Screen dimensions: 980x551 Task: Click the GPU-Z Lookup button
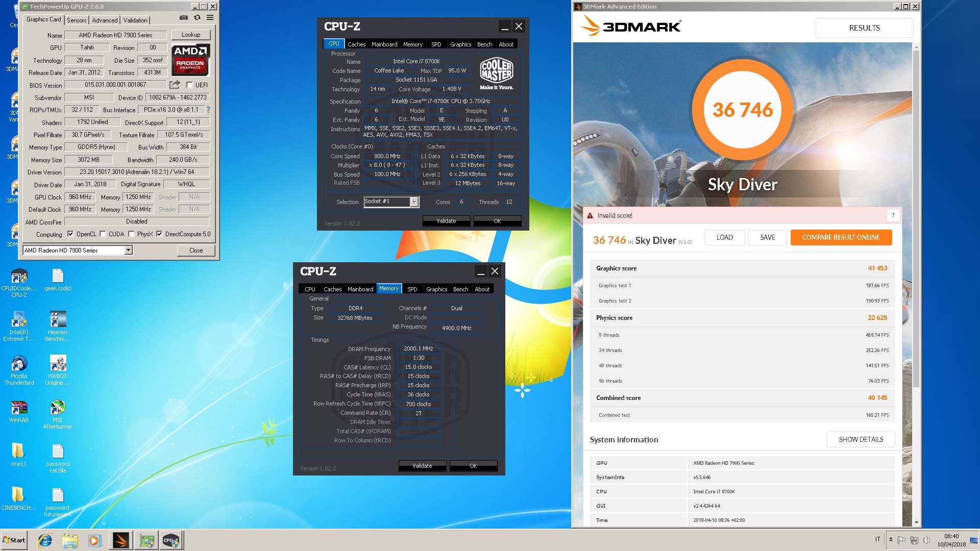(x=191, y=35)
